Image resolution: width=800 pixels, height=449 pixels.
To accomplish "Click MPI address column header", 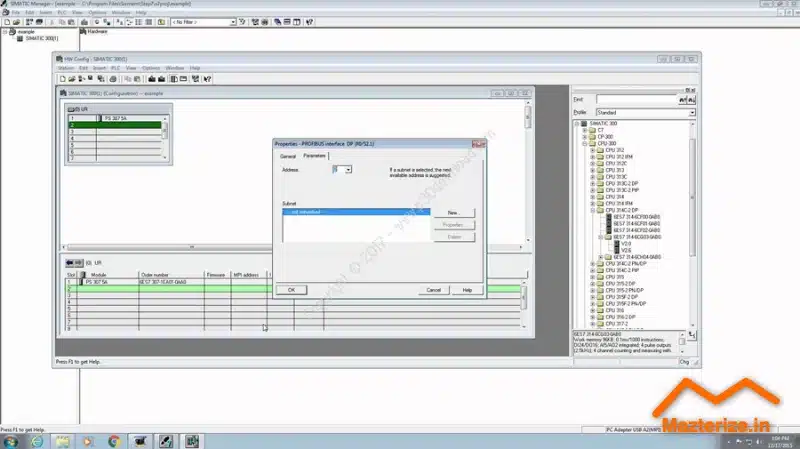I will (x=248, y=275).
